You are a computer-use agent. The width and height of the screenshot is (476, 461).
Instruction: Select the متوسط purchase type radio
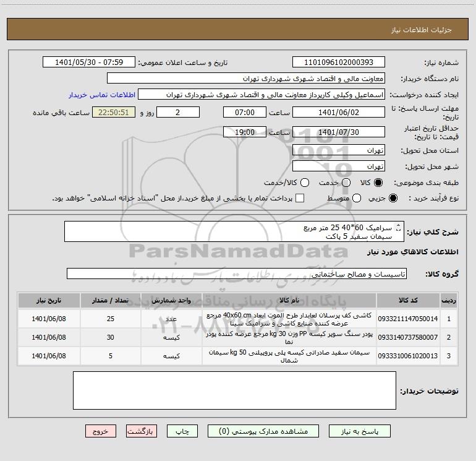click(357, 198)
